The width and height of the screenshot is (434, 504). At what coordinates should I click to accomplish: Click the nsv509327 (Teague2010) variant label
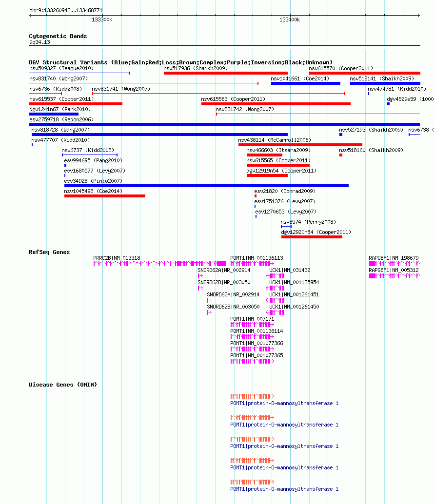61,68
